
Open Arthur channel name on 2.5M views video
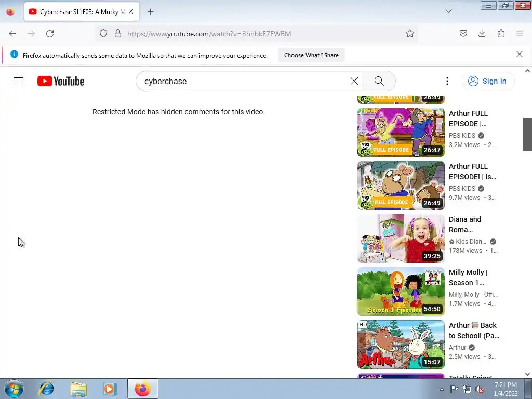(x=457, y=347)
